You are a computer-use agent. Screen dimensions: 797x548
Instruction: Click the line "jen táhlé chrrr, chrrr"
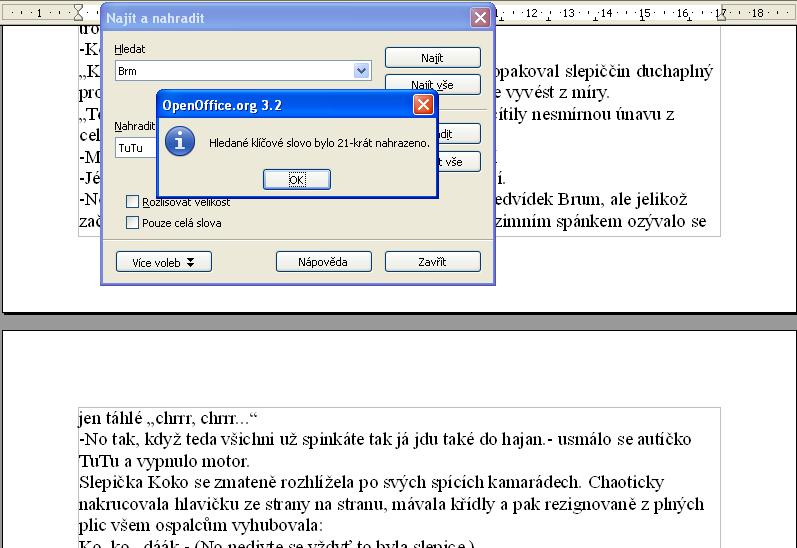point(168,418)
